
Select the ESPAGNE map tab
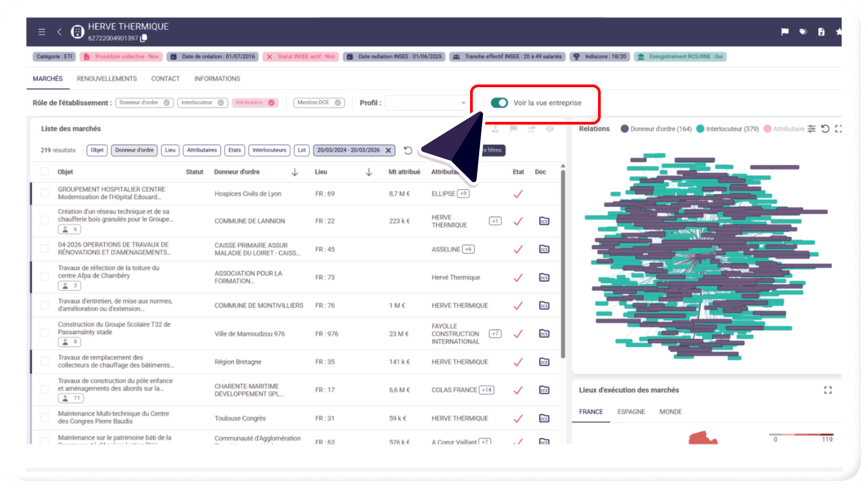tap(631, 412)
